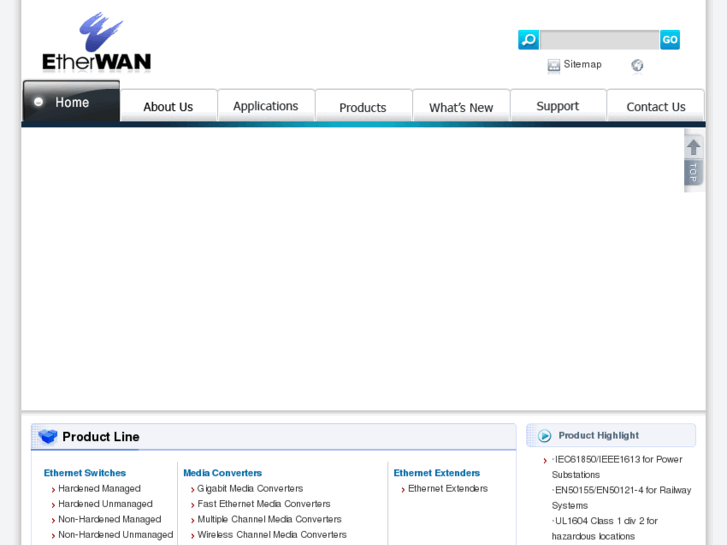The width and height of the screenshot is (727, 545).
Task: Click the TOP label on side tab
Action: click(694, 172)
